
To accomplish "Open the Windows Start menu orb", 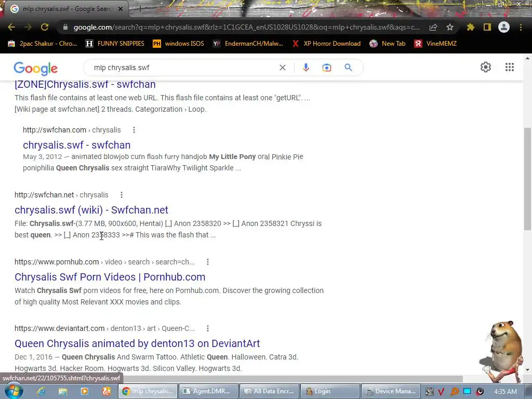I will 14,391.
